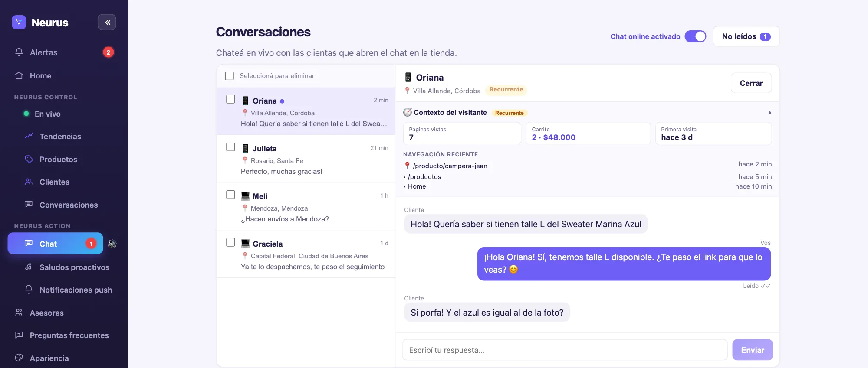Viewport: 868px width, 368px height.
Task: Click the Enviar button
Action: click(x=752, y=350)
